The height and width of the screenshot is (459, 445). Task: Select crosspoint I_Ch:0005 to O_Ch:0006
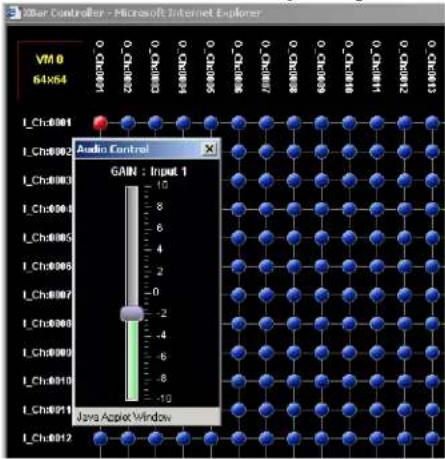coord(239,238)
